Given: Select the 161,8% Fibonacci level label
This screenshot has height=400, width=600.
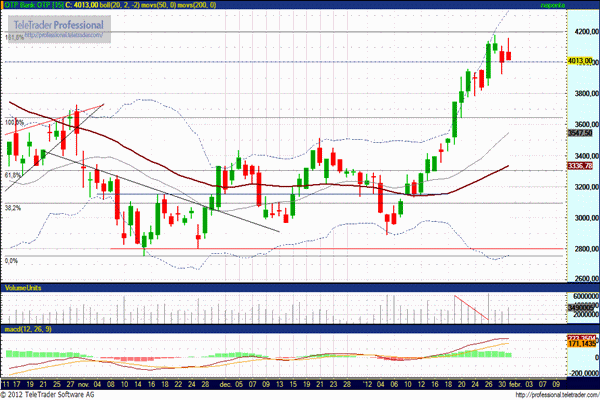Looking at the screenshot, I should point(14,38).
